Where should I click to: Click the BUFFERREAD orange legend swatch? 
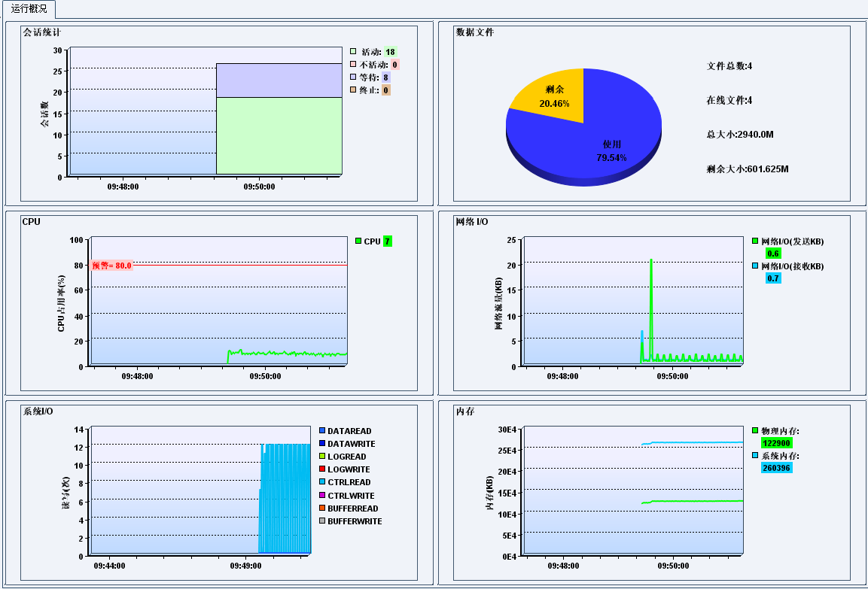pos(322,509)
